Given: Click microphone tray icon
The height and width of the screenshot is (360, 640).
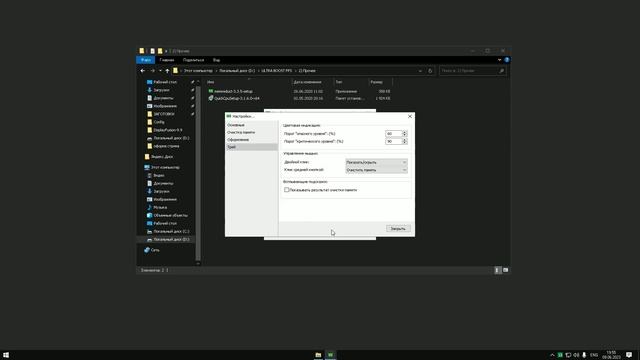Looking at the screenshot, I should coord(584,355).
